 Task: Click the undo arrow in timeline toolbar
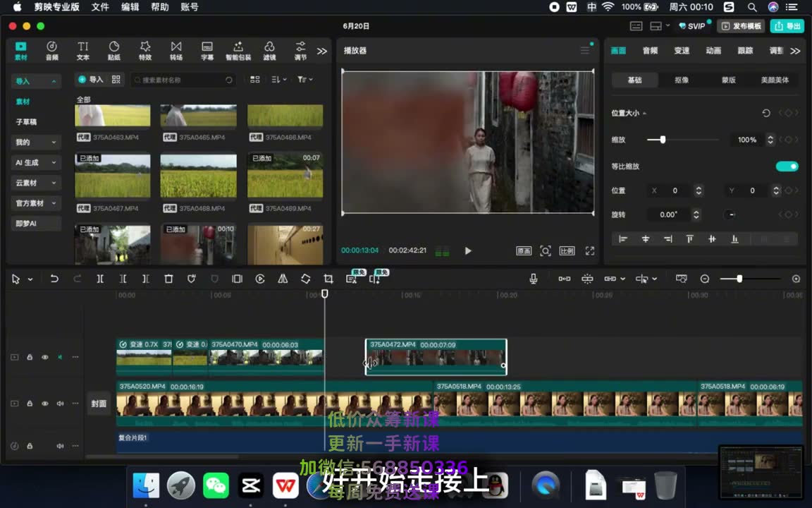point(54,279)
